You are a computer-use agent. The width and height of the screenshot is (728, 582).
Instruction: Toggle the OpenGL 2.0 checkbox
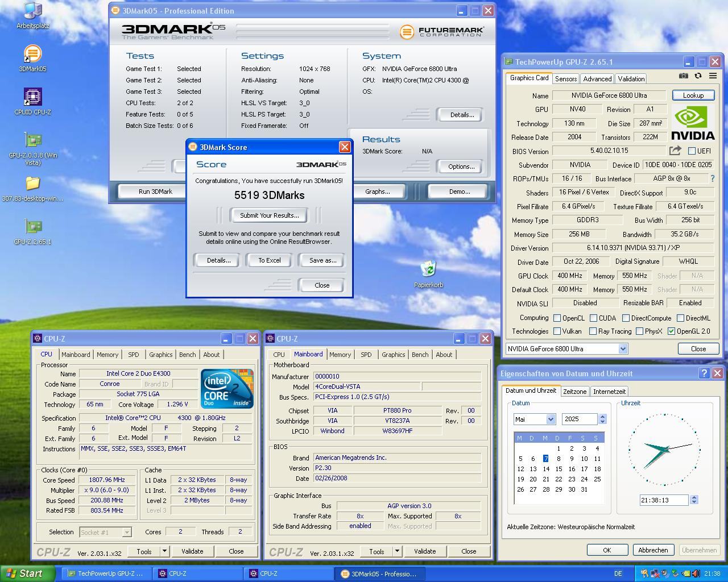pos(672,331)
